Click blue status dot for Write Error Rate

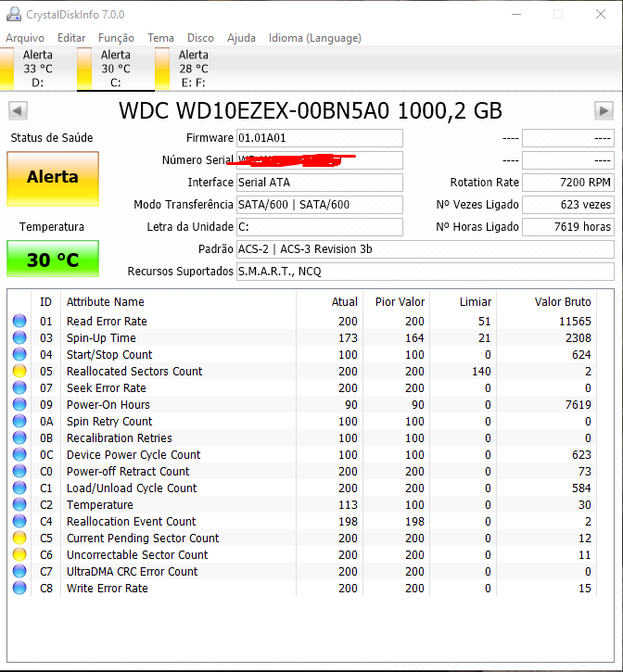pyautogui.click(x=19, y=589)
